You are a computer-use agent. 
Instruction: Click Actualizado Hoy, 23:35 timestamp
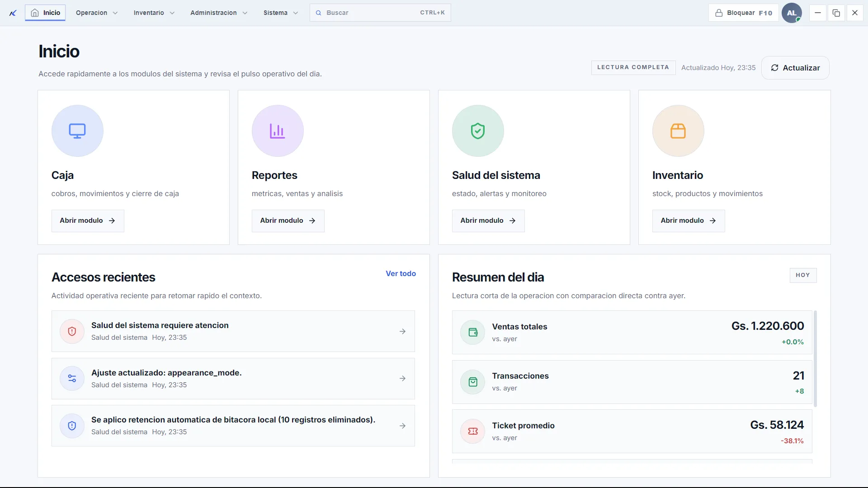(718, 68)
